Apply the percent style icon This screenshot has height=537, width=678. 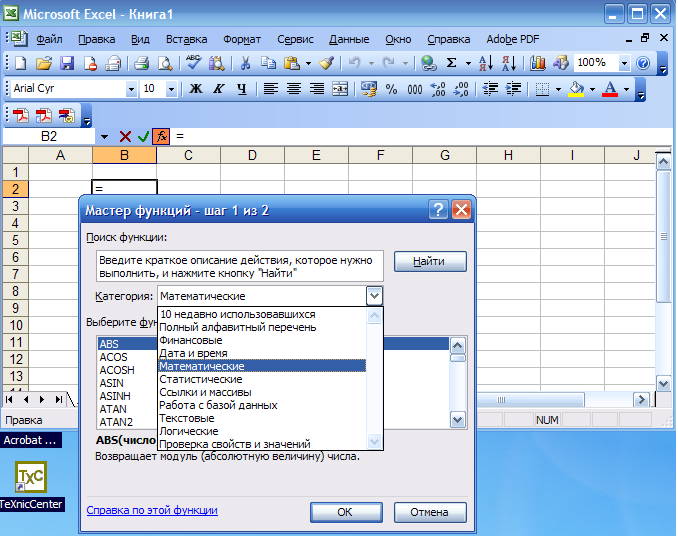(391, 89)
